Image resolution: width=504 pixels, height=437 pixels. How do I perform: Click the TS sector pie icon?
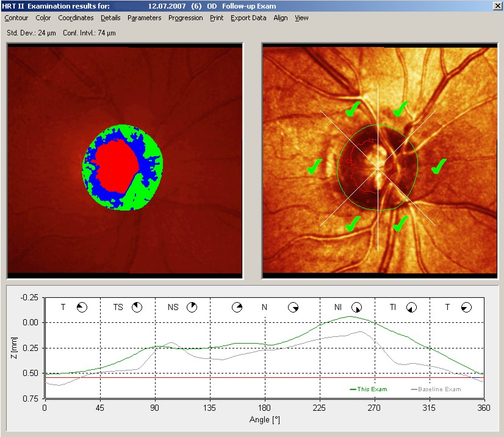pyautogui.click(x=137, y=307)
